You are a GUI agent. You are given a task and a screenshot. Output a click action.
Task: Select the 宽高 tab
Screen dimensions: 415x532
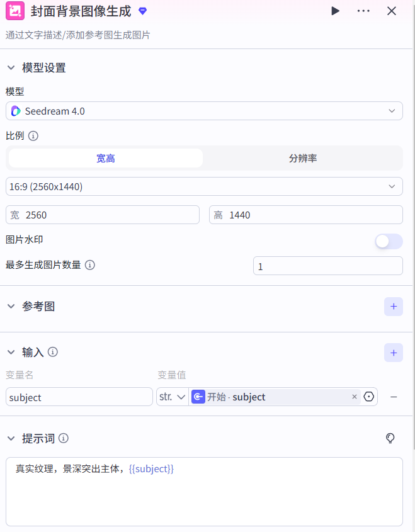tap(106, 158)
